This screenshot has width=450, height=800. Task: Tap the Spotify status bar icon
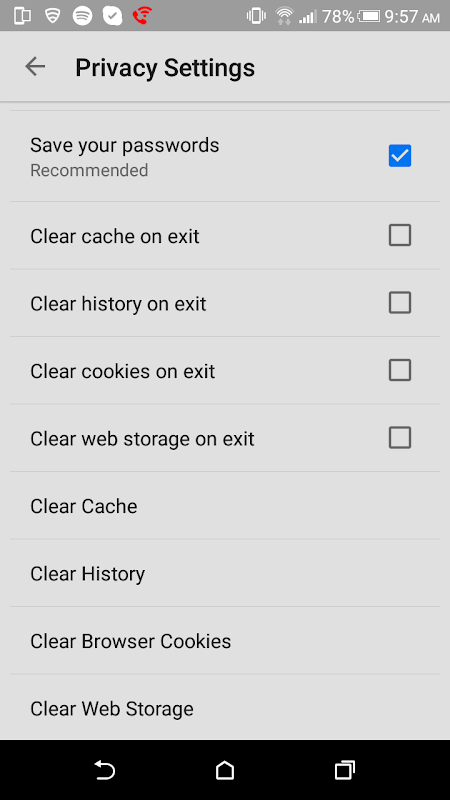82,16
